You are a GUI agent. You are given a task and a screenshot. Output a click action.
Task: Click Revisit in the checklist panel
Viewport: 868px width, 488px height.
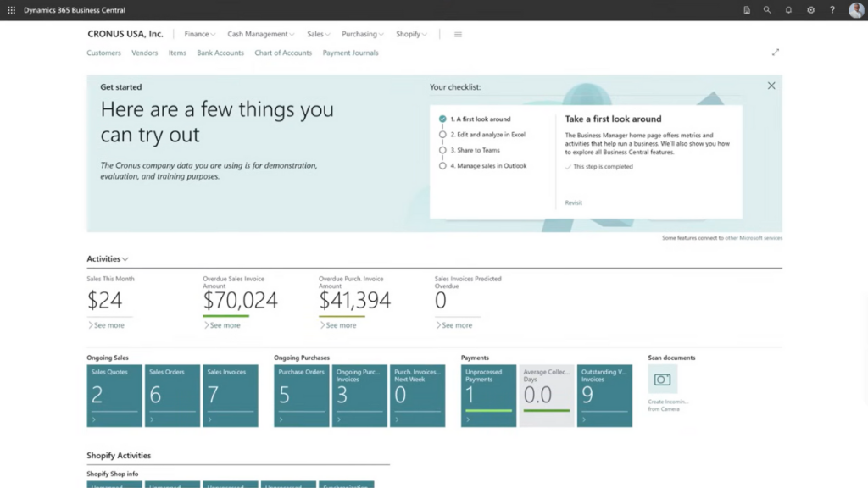[573, 202]
